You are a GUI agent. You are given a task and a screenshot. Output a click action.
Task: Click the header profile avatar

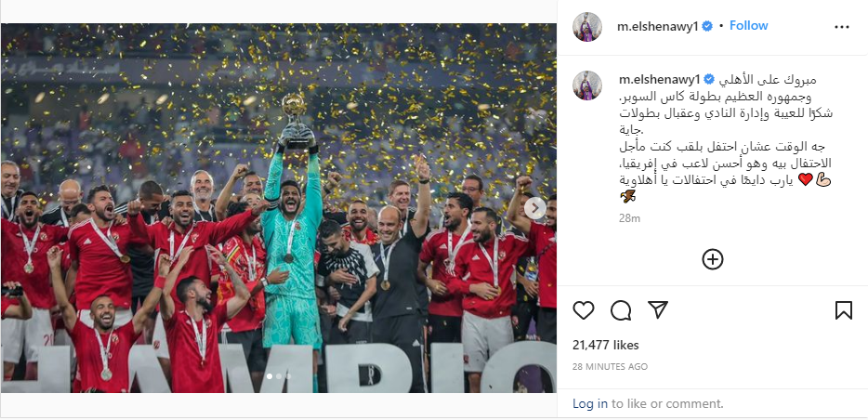pos(587,27)
